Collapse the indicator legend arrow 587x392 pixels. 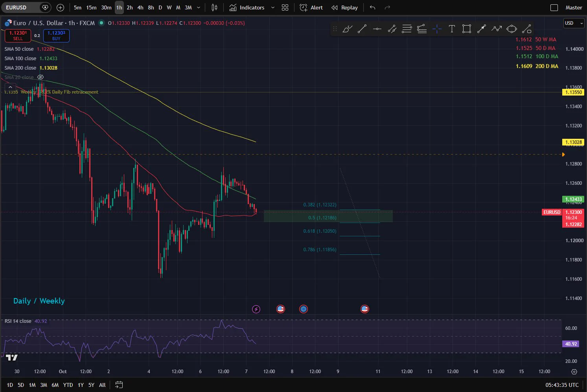pyautogui.click(x=10, y=87)
